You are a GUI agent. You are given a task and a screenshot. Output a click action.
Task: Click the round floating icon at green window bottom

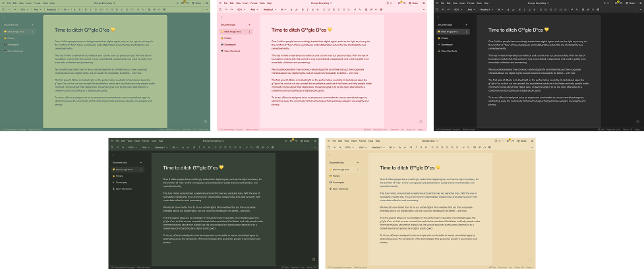tap(205, 121)
